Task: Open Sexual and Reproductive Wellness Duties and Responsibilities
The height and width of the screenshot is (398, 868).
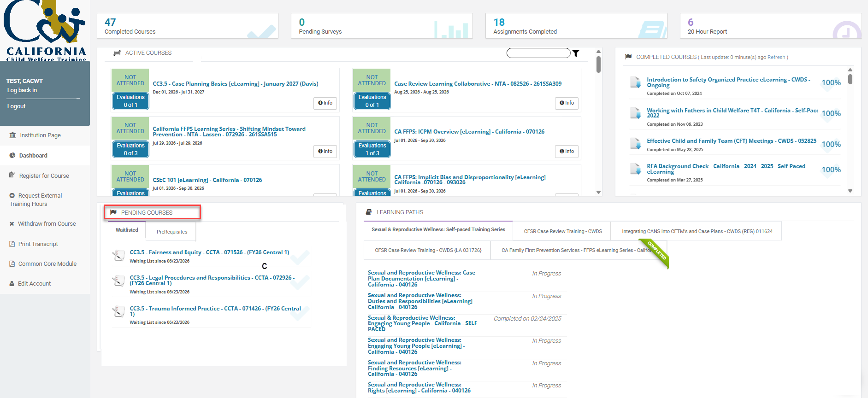Action: tap(421, 301)
